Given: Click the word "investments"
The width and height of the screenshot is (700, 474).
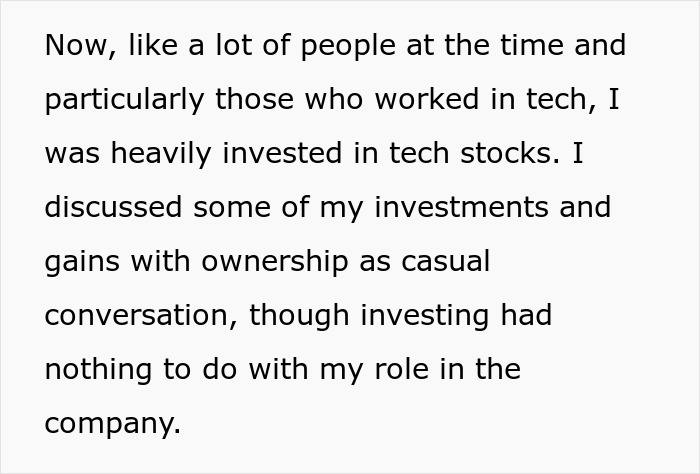Looking at the screenshot, I should [461, 207].
